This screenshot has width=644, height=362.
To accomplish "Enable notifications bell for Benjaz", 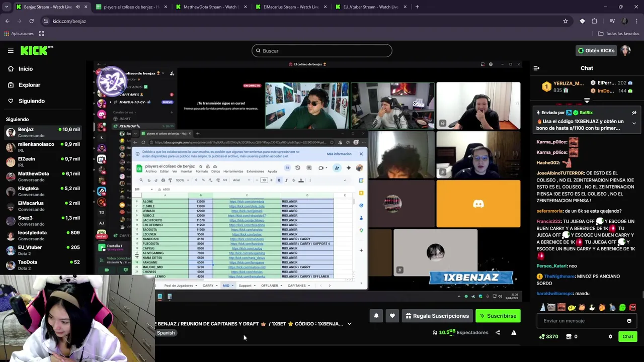I will point(376,316).
